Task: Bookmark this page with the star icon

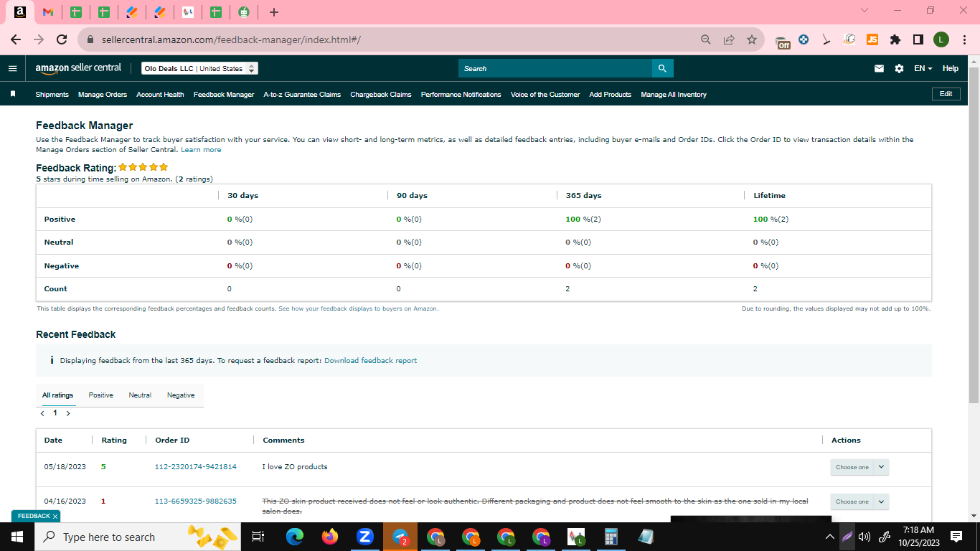Action: 751,39
